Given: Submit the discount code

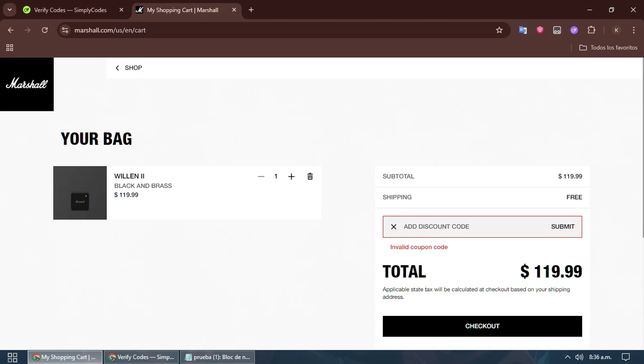Looking at the screenshot, I should pyautogui.click(x=563, y=227).
